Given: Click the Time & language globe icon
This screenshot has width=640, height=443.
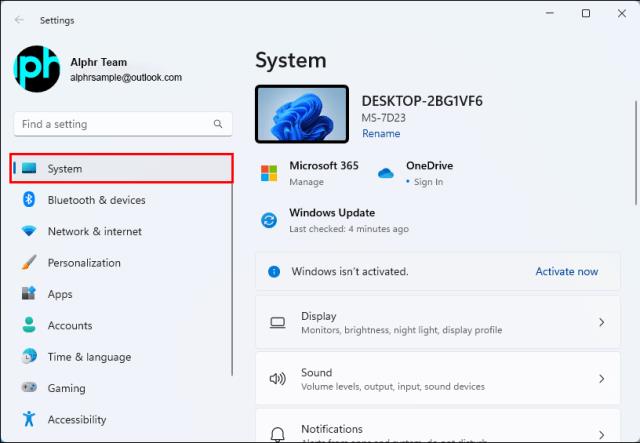Looking at the screenshot, I should [x=29, y=356].
